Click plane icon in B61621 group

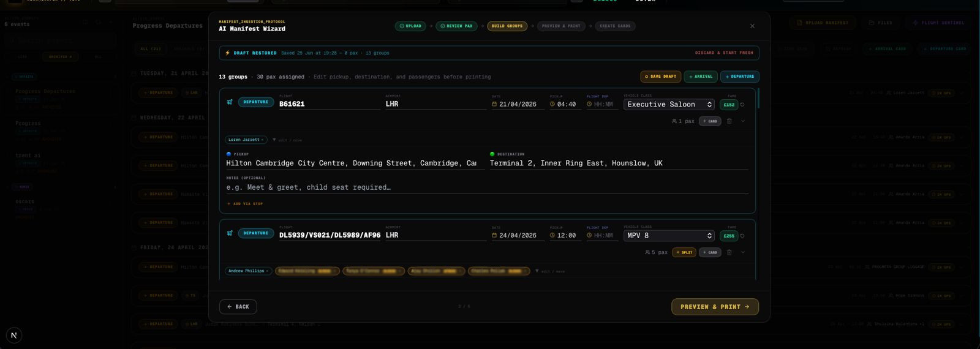[x=230, y=102]
